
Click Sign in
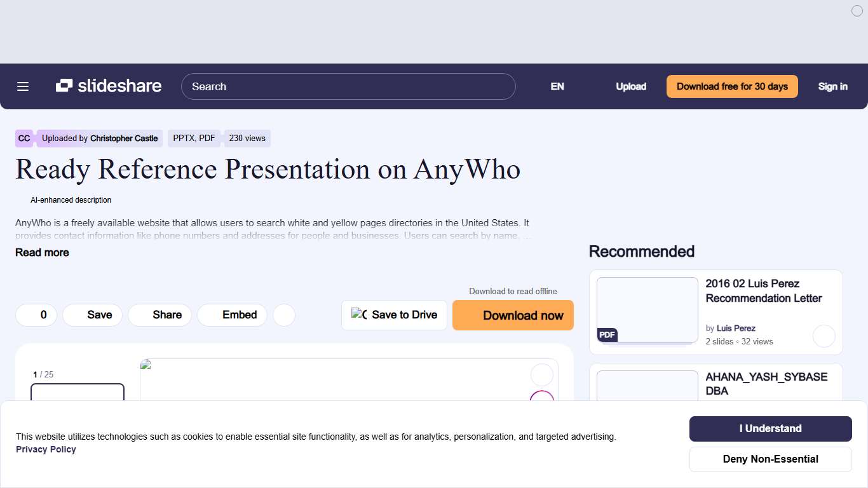point(832,86)
